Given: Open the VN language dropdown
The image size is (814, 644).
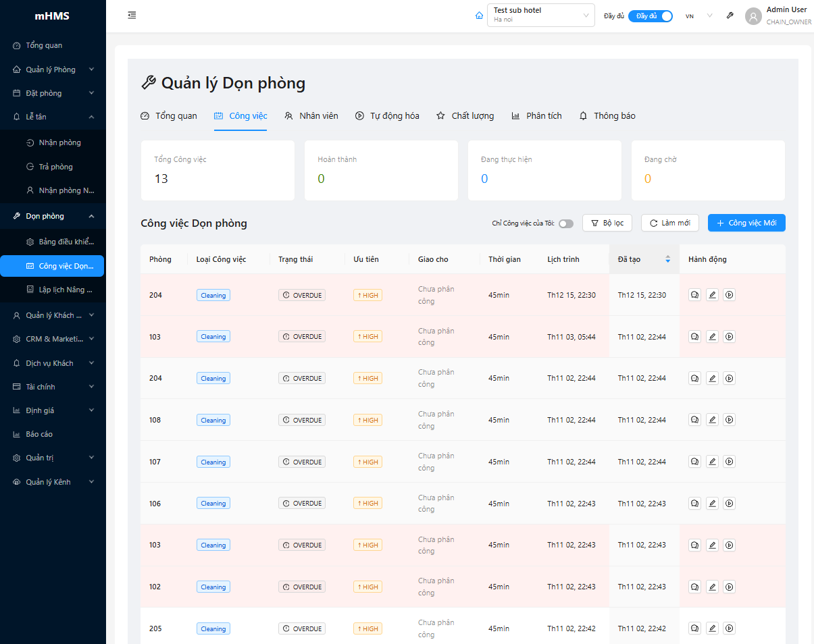Looking at the screenshot, I should pos(698,16).
